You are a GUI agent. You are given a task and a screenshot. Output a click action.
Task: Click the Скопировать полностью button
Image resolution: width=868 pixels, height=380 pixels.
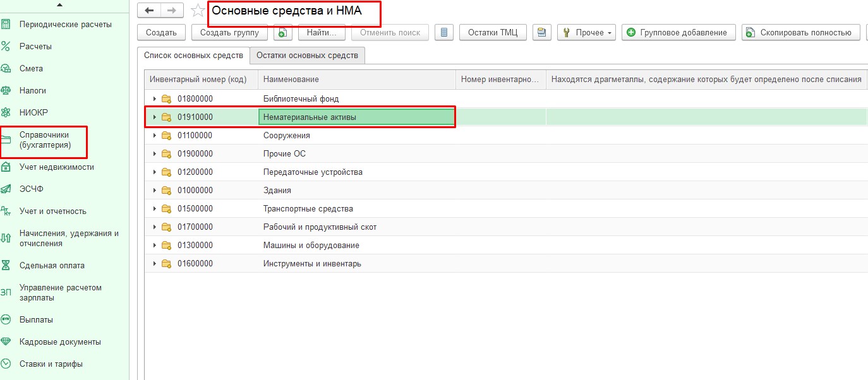[801, 33]
